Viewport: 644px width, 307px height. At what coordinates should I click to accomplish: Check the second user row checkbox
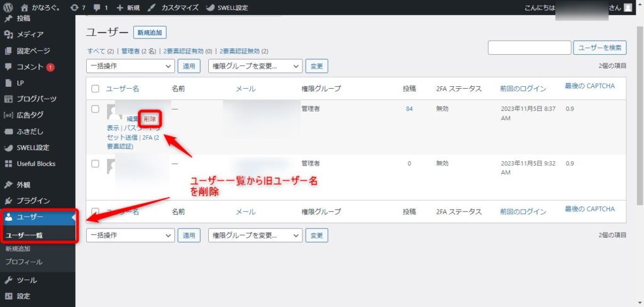click(x=96, y=164)
